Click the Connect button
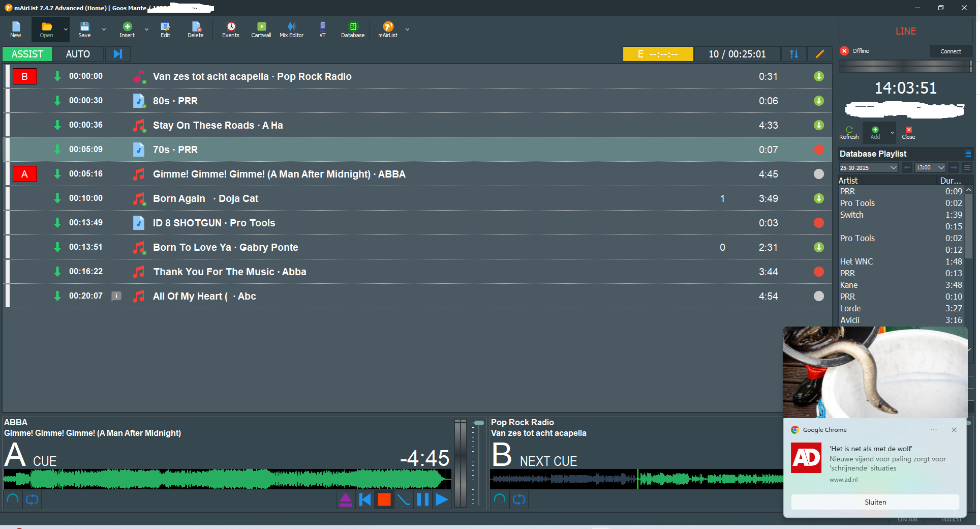This screenshot has width=980, height=529. tap(950, 51)
